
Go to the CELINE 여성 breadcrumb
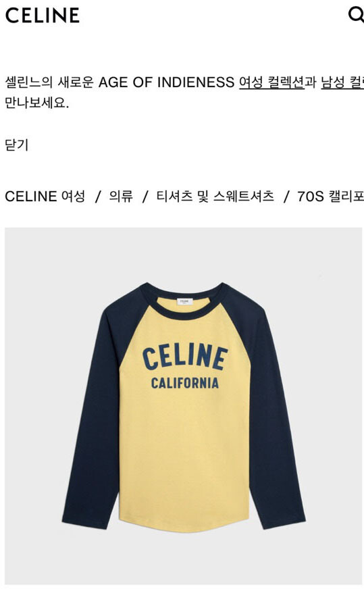pyautogui.click(x=45, y=196)
